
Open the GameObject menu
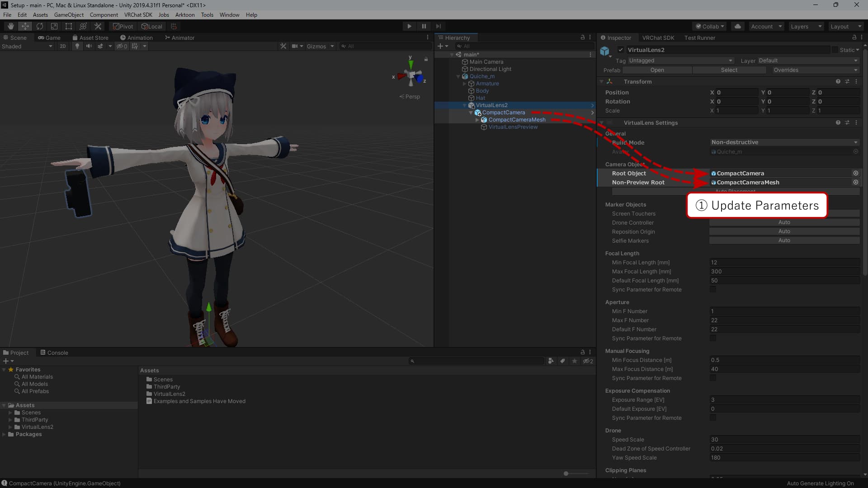point(69,15)
